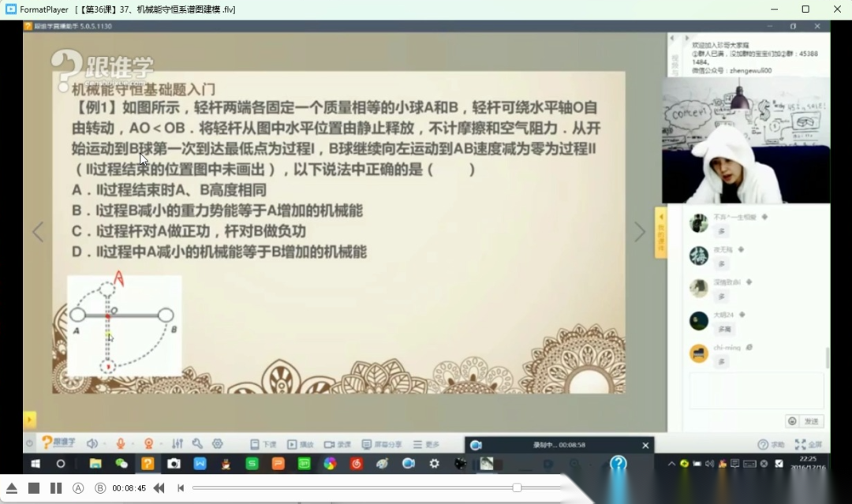Pause the video playback
The image size is (852, 504).
(x=56, y=488)
